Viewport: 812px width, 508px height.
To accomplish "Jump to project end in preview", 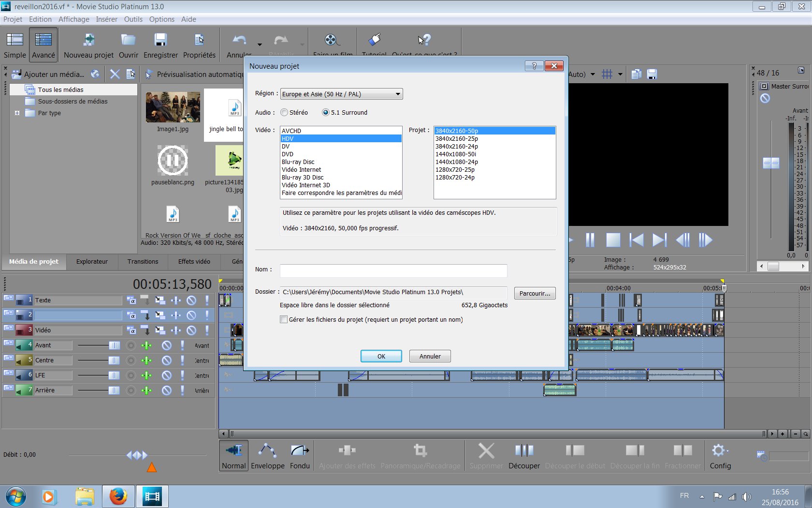I will click(x=659, y=240).
